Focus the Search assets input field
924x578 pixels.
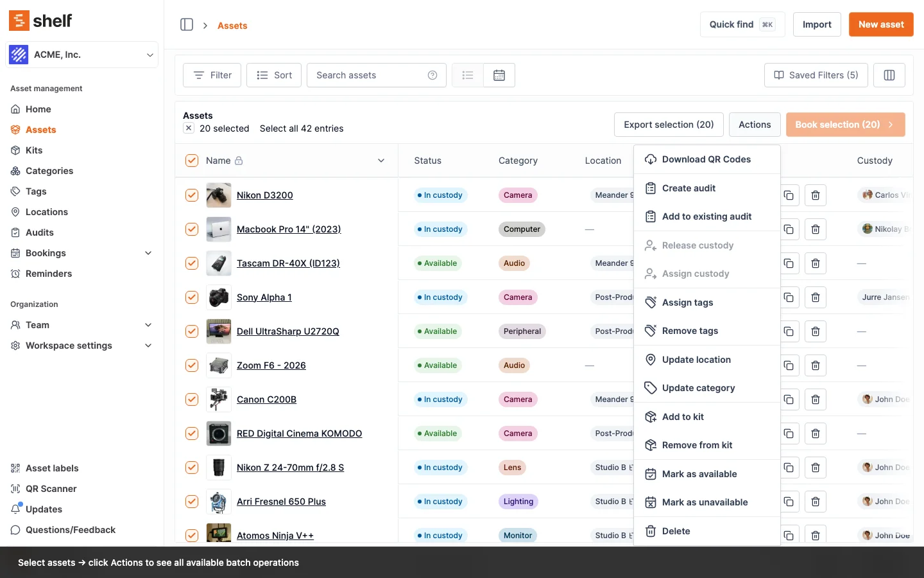[x=369, y=75]
